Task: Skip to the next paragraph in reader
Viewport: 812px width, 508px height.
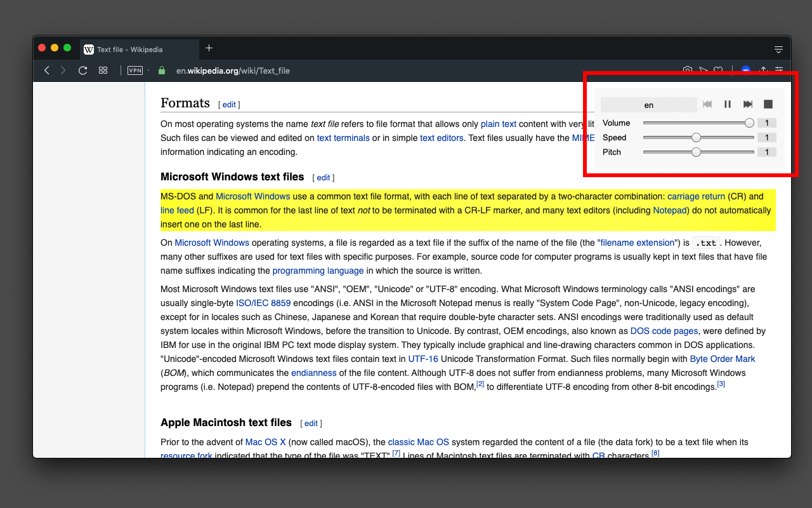Action: pyautogui.click(x=748, y=104)
